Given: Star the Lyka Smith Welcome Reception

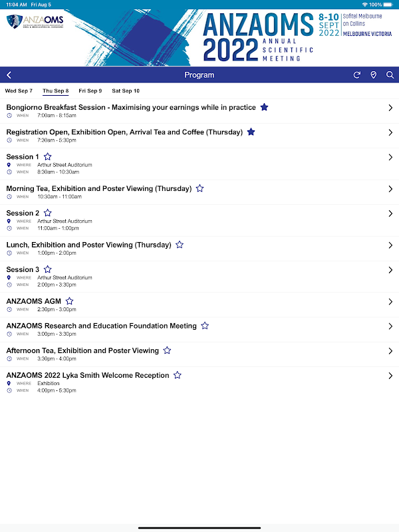Looking at the screenshot, I should (x=178, y=375).
